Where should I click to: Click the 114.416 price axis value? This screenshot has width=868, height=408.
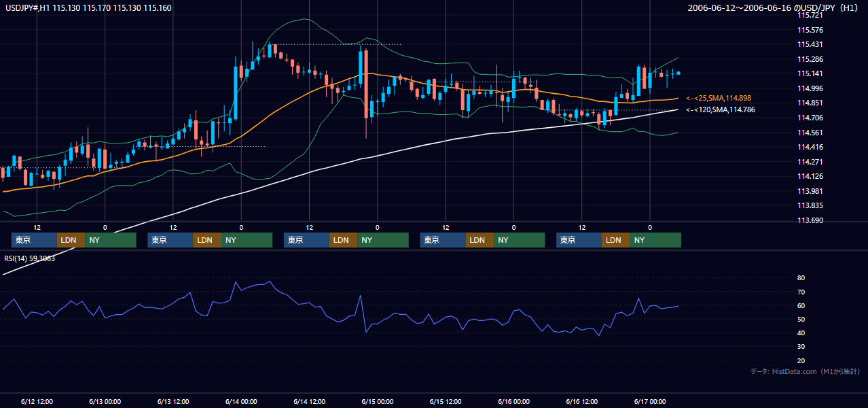coord(810,147)
